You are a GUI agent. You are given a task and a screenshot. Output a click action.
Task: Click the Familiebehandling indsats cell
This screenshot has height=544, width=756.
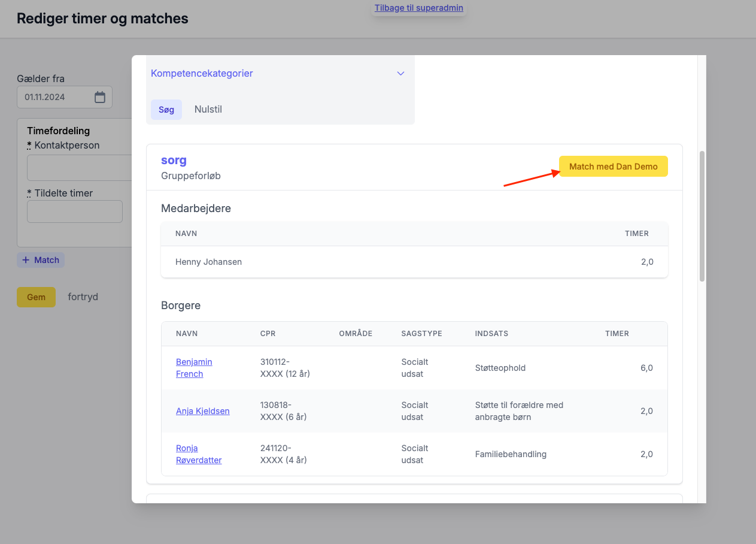tap(511, 454)
